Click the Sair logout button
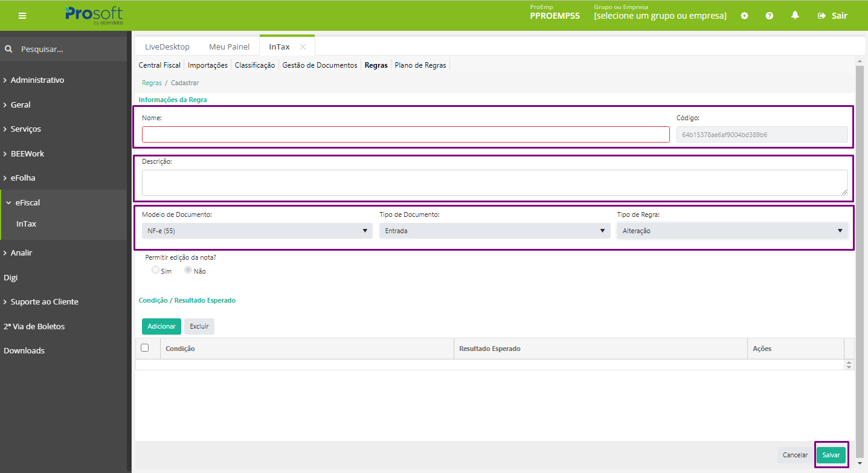 [x=832, y=16]
